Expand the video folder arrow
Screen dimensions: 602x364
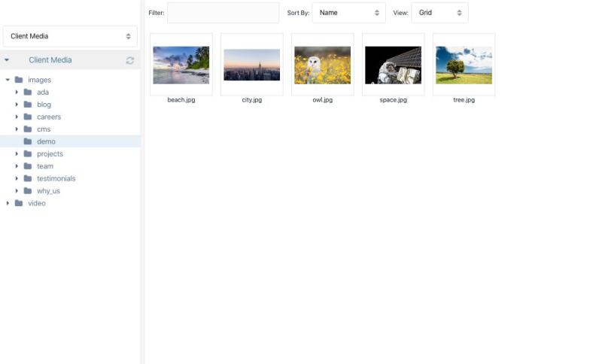pyautogui.click(x=8, y=203)
